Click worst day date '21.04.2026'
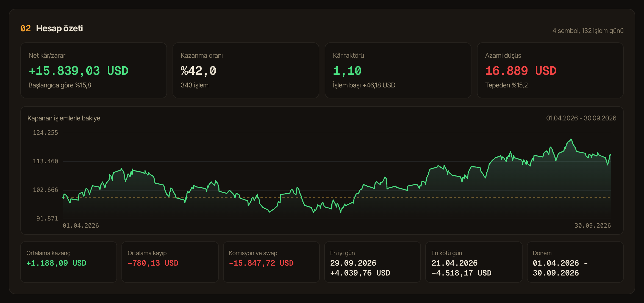644x303 pixels. [x=454, y=263]
